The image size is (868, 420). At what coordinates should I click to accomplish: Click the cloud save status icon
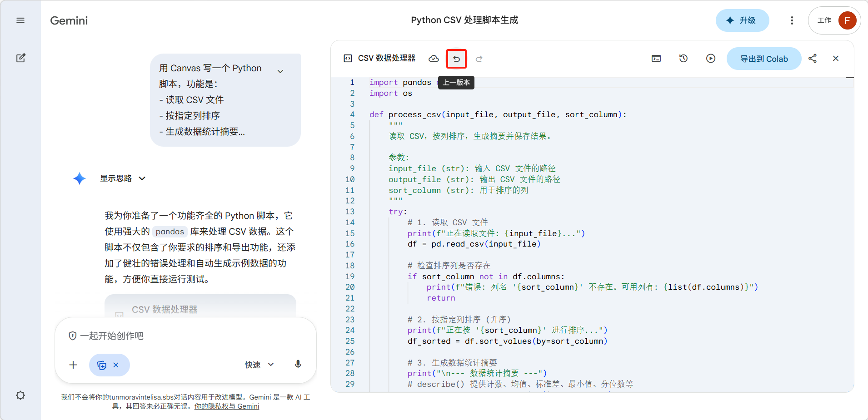(434, 59)
